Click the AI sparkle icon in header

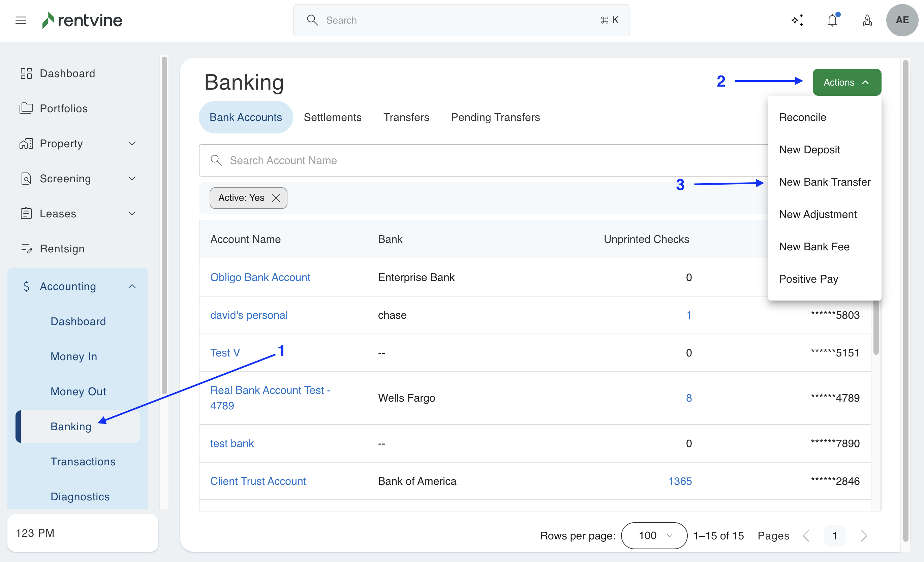tap(798, 20)
